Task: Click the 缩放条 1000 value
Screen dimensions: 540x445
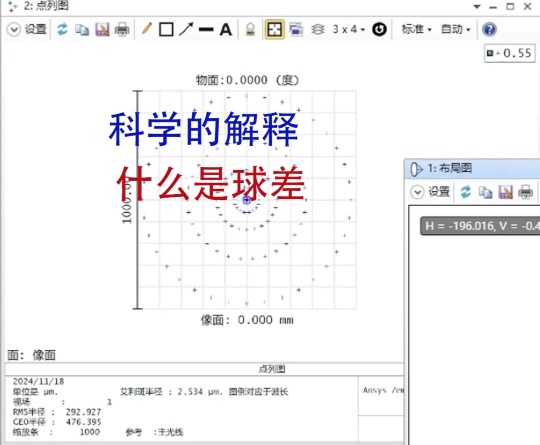Action: 90,432
